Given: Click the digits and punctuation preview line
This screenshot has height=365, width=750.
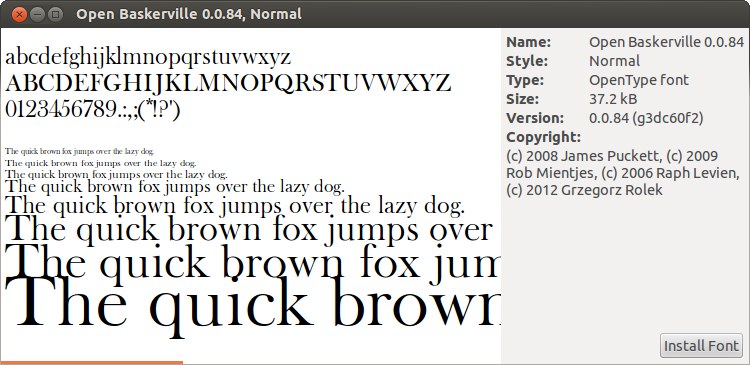Looking at the screenshot, I should click(x=92, y=110).
